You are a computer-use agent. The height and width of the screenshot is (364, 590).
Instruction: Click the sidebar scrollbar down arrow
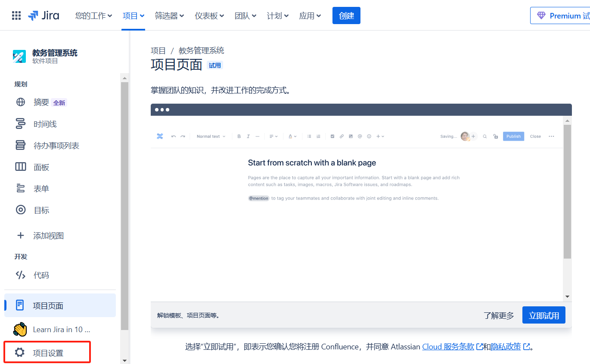point(124,360)
